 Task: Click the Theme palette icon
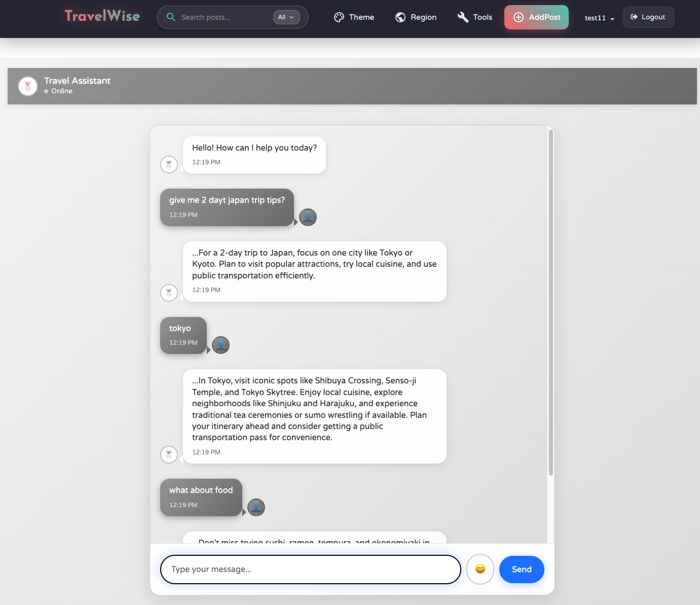339,17
